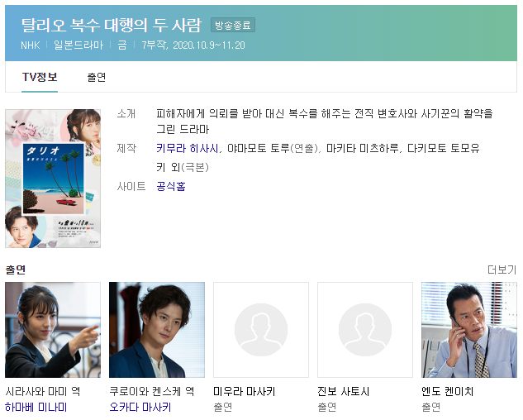Open 오카다 마사키 cast photo
This screenshot has width=523, height=420.
click(157, 330)
